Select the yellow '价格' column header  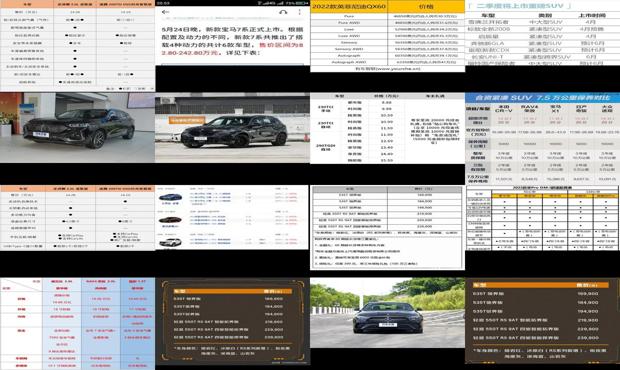click(426, 6)
